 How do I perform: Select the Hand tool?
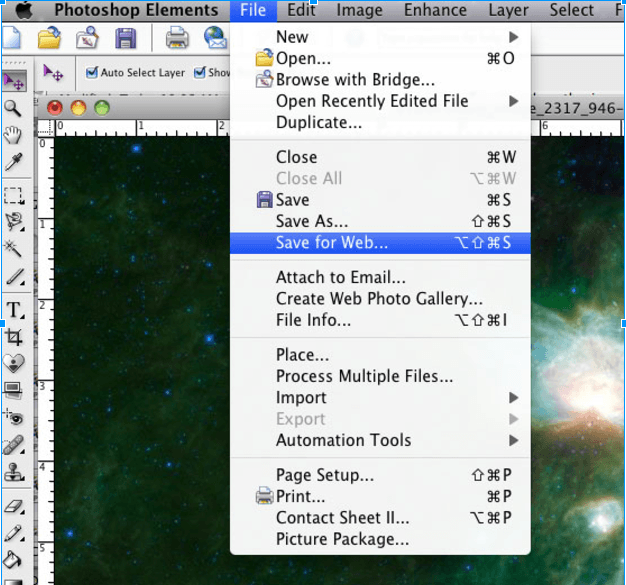click(x=13, y=135)
